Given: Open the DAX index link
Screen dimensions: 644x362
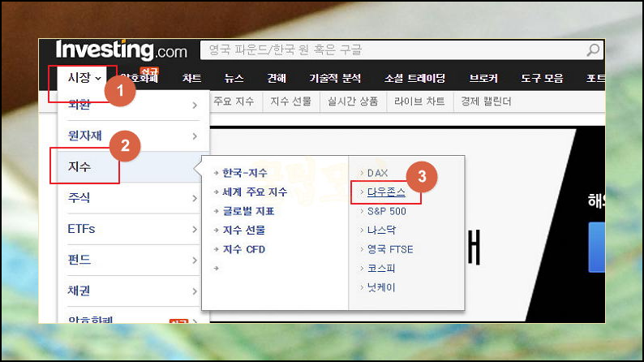Looking at the screenshot, I should point(377,173).
